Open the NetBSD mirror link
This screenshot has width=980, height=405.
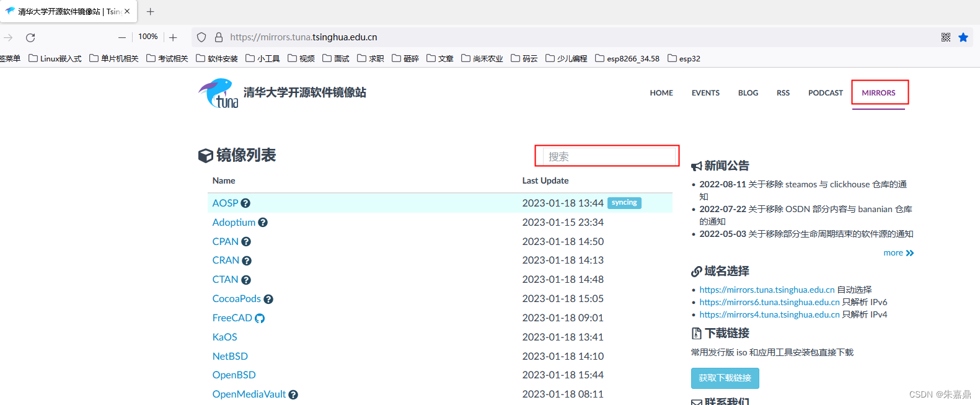[x=230, y=357]
